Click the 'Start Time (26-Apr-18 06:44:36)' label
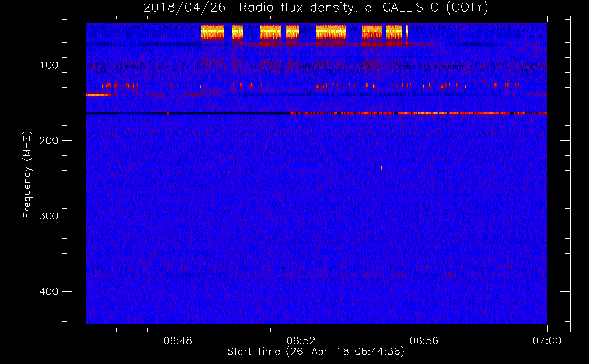Image resolution: width=589 pixels, height=364 pixels. 316,352
